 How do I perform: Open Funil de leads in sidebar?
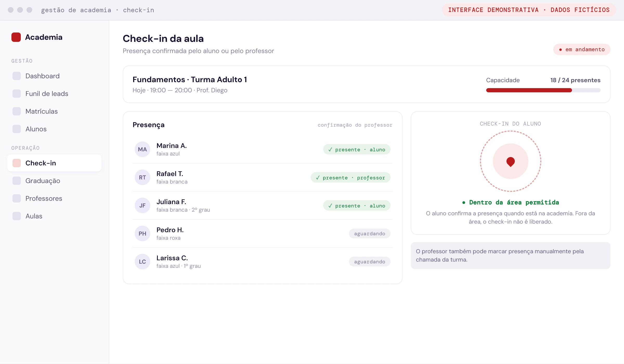(x=54, y=94)
